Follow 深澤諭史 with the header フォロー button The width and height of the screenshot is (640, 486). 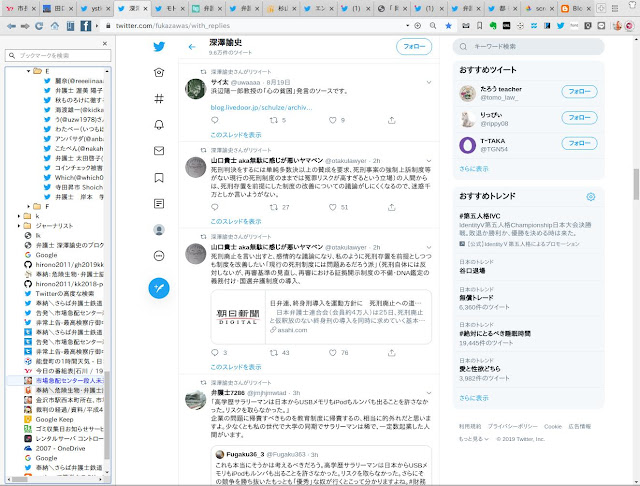coord(413,47)
